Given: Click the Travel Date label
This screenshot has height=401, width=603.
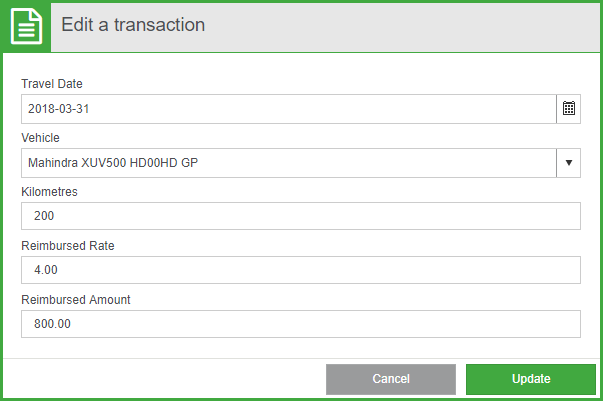Looking at the screenshot, I should click(x=52, y=83).
